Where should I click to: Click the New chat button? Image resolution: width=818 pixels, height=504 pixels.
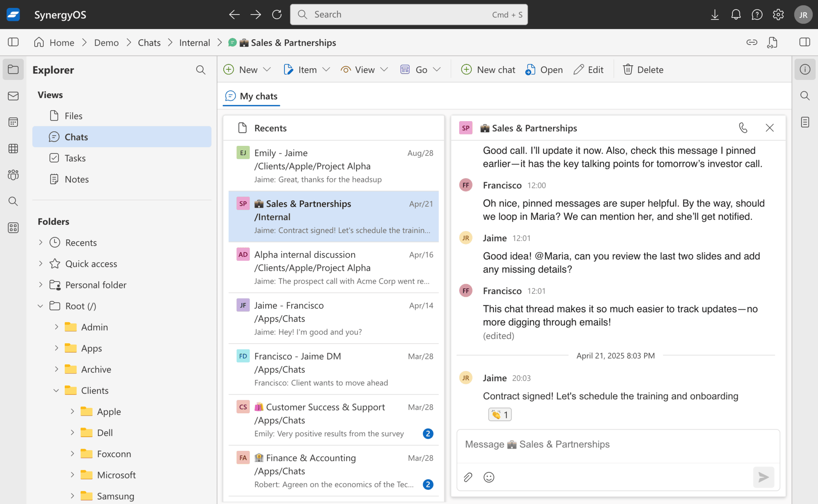488,69
